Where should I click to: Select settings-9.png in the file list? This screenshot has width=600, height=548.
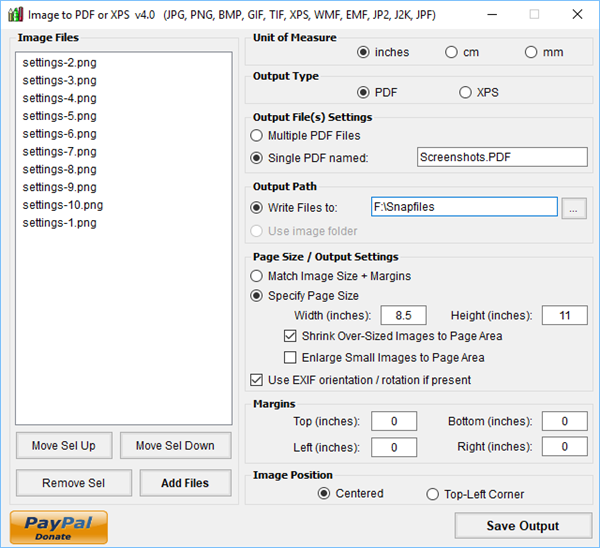(x=59, y=187)
